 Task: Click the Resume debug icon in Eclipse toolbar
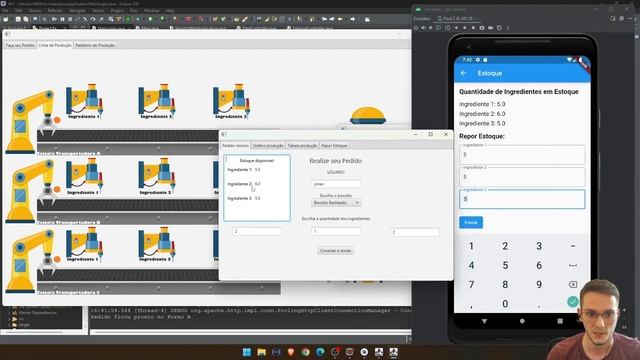pos(55,19)
